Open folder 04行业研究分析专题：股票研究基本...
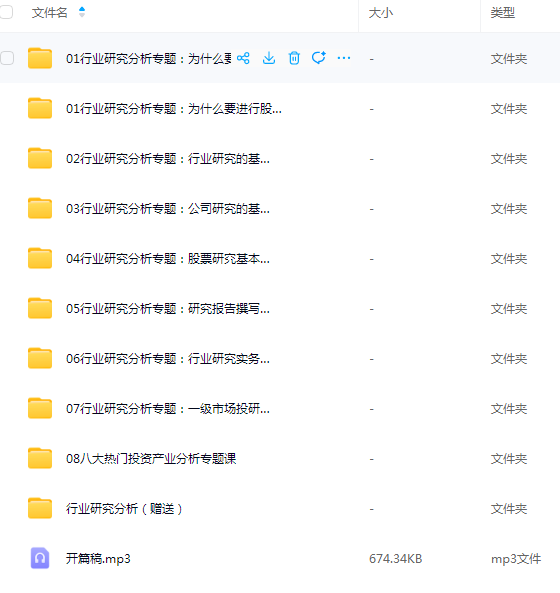560x593 pixels. (x=168, y=259)
